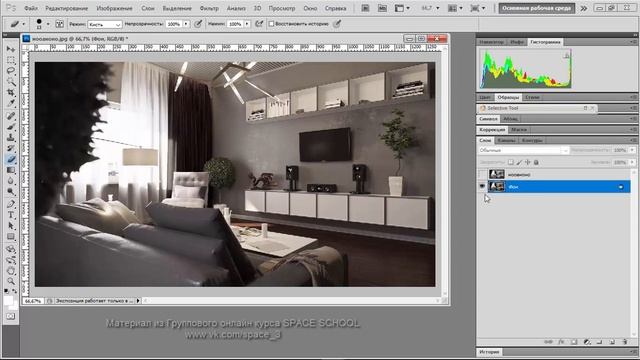This screenshot has height=360, width=640.
Task: Select the Crop tool
Action: tap(11, 93)
